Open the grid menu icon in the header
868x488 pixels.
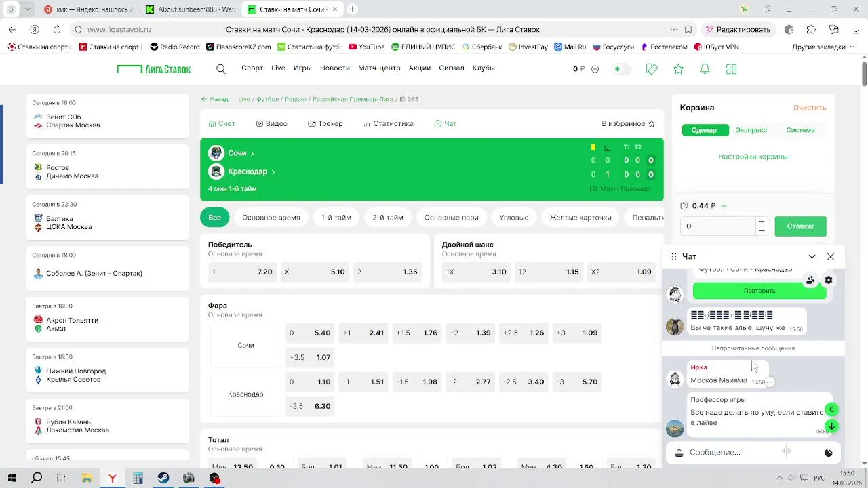(731, 69)
